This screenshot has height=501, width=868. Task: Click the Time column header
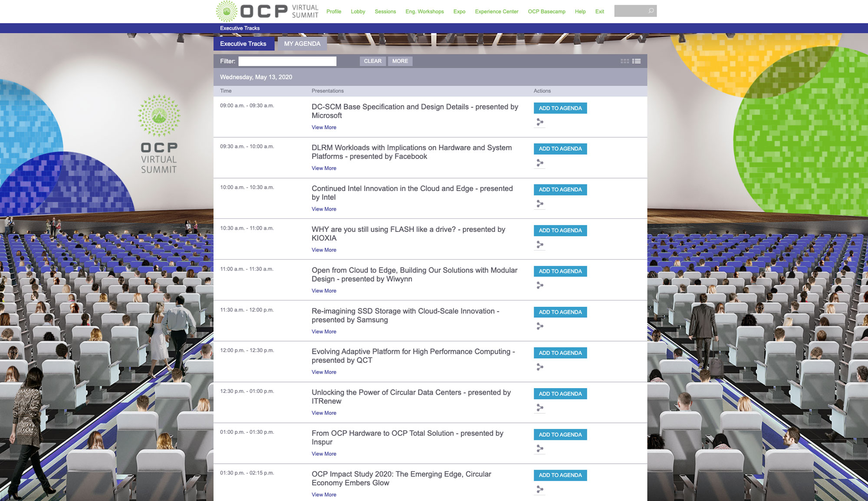(226, 91)
